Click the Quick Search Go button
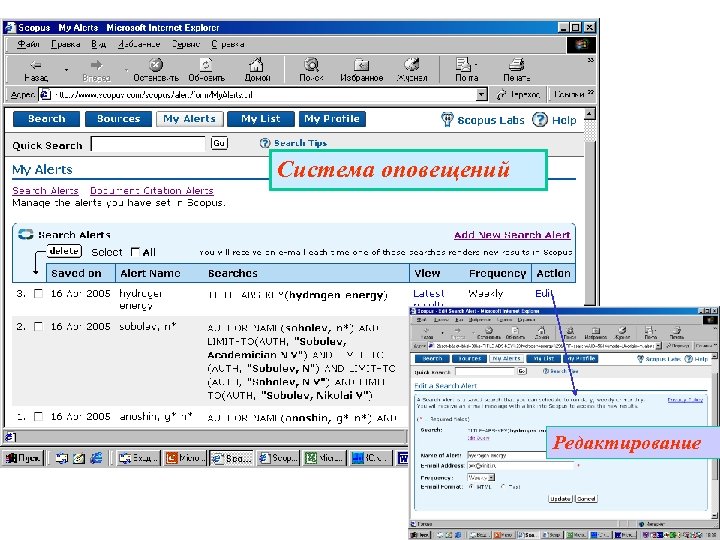Viewport: 720px width, 540px height. pyautogui.click(x=219, y=143)
